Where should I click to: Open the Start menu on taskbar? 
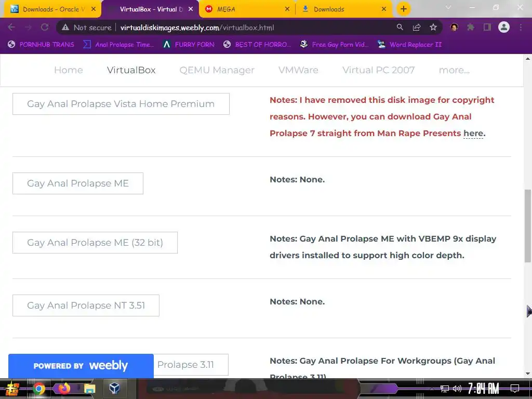click(x=12, y=389)
